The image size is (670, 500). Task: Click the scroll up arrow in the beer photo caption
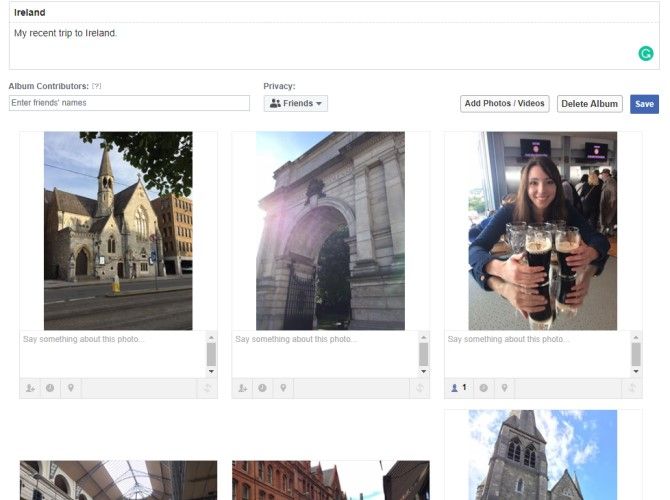(635, 337)
